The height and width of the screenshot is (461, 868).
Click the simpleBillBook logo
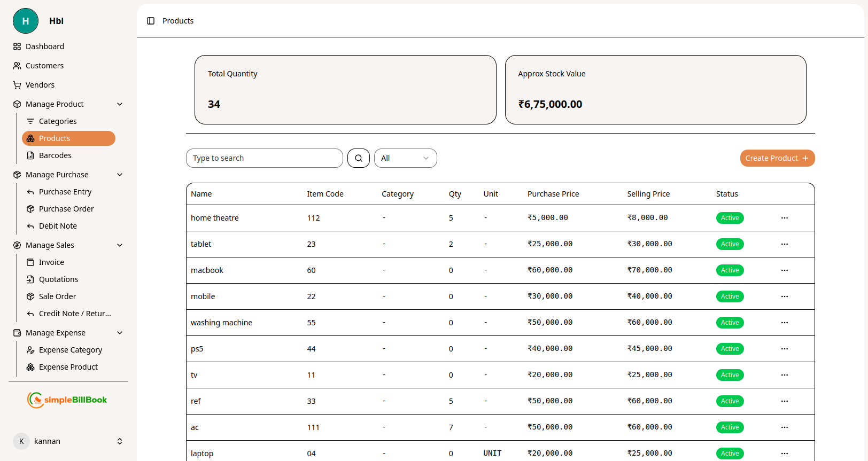pyautogui.click(x=67, y=400)
